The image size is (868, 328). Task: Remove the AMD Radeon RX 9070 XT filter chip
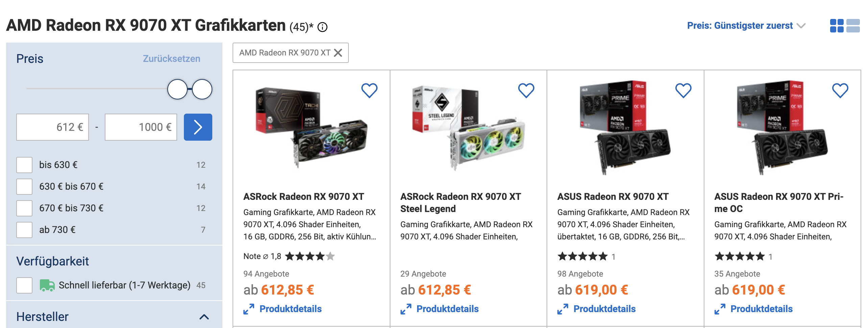(338, 53)
